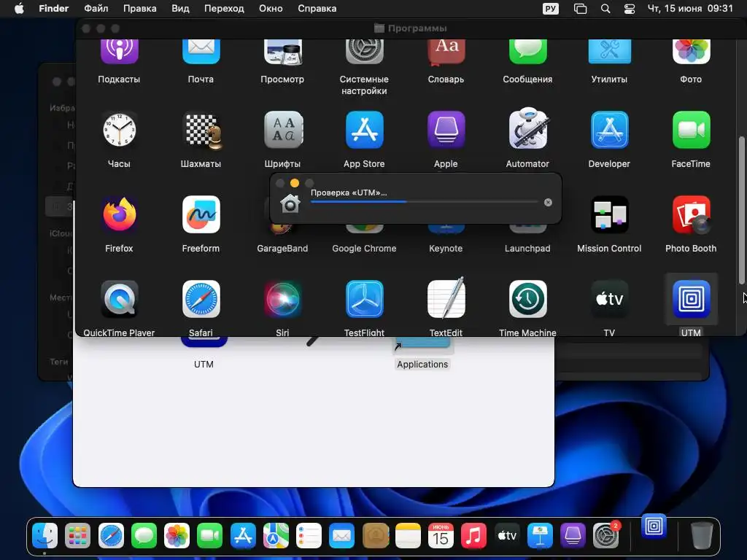Select the Developer app icon
Image resolution: width=747 pixels, height=560 pixels.
(x=609, y=130)
